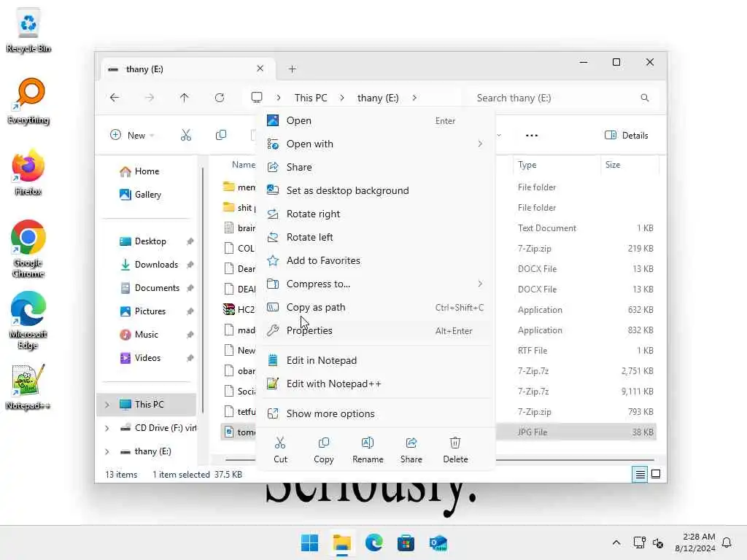Click This PC in address breadcrumb
The height and width of the screenshot is (560, 747).
click(311, 98)
